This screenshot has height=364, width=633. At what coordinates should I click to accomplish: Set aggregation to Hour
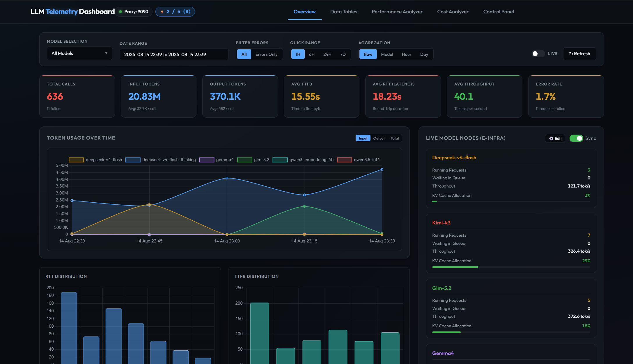click(x=407, y=54)
